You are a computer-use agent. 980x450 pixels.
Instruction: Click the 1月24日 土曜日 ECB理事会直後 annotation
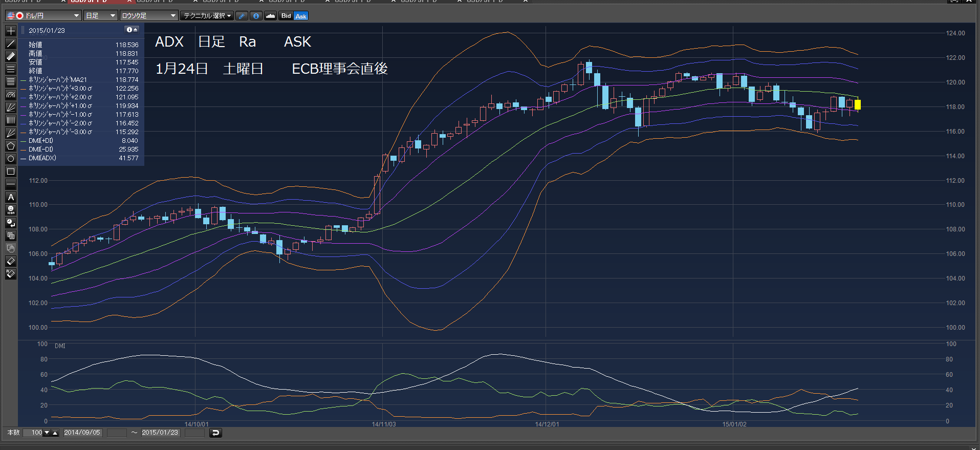pos(271,69)
